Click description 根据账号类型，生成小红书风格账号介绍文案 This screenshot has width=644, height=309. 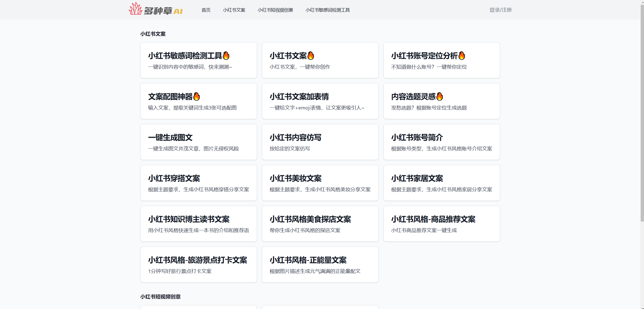pyautogui.click(x=442, y=149)
